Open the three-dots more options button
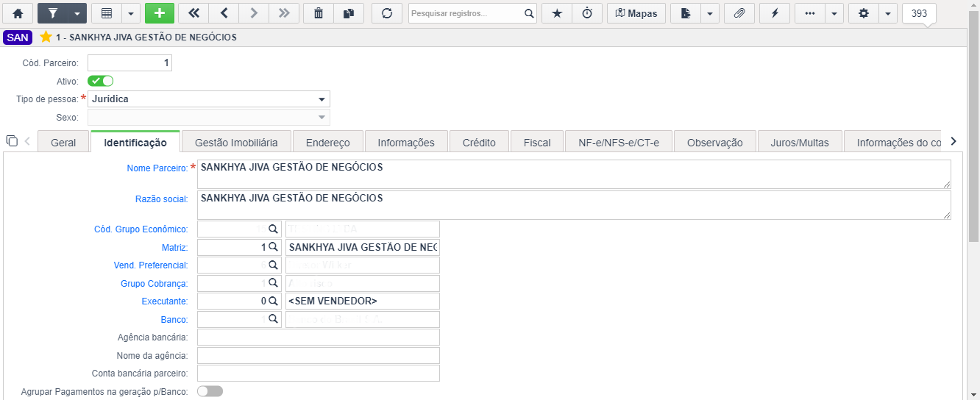The height and width of the screenshot is (400, 980). tap(809, 13)
